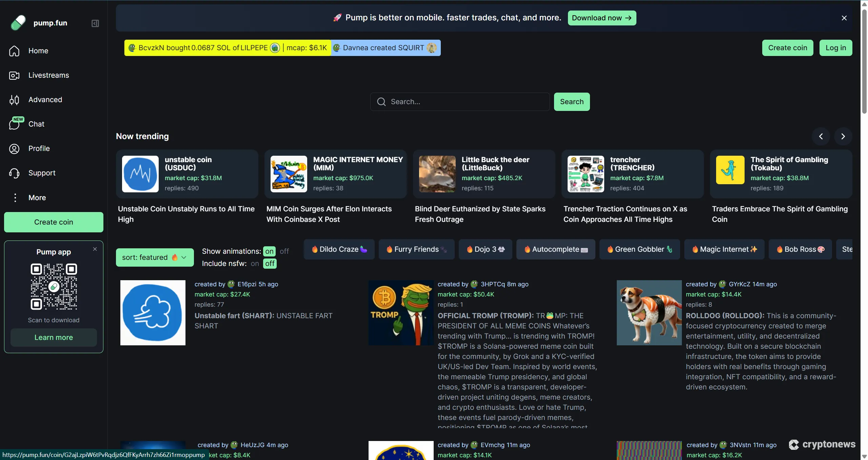This screenshot has width=868, height=460.
Task: Collapse the sidebar panel icon
Action: coord(95,23)
